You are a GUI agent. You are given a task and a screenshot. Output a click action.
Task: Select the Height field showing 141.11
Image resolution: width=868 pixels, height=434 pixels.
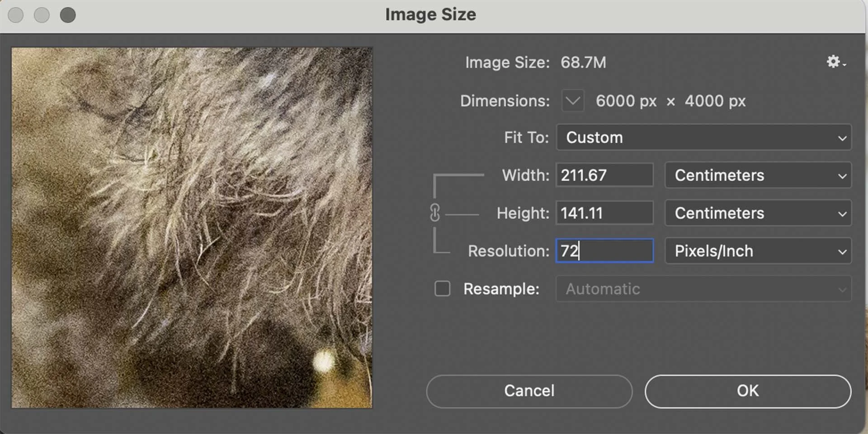coord(604,212)
